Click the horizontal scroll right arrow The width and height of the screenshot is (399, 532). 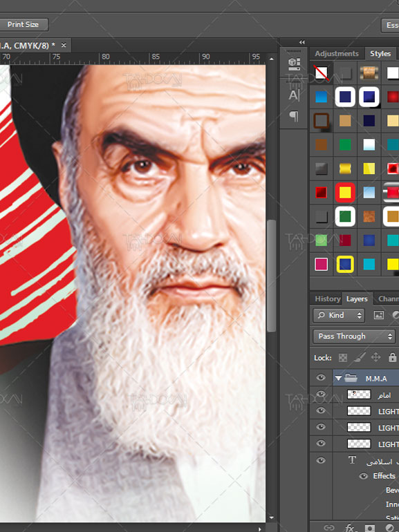pyautogui.click(x=260, y=529)
